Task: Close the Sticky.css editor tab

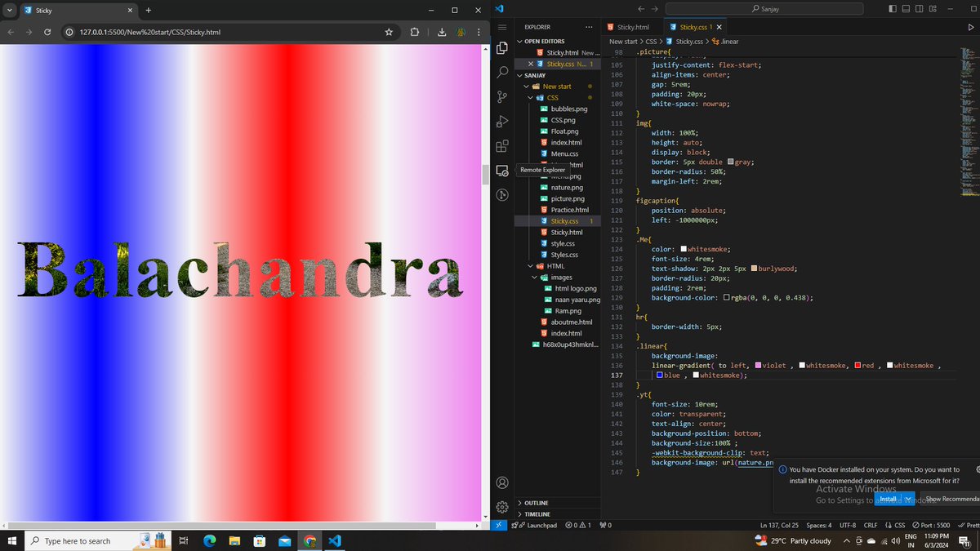Action: pos(719,27)
